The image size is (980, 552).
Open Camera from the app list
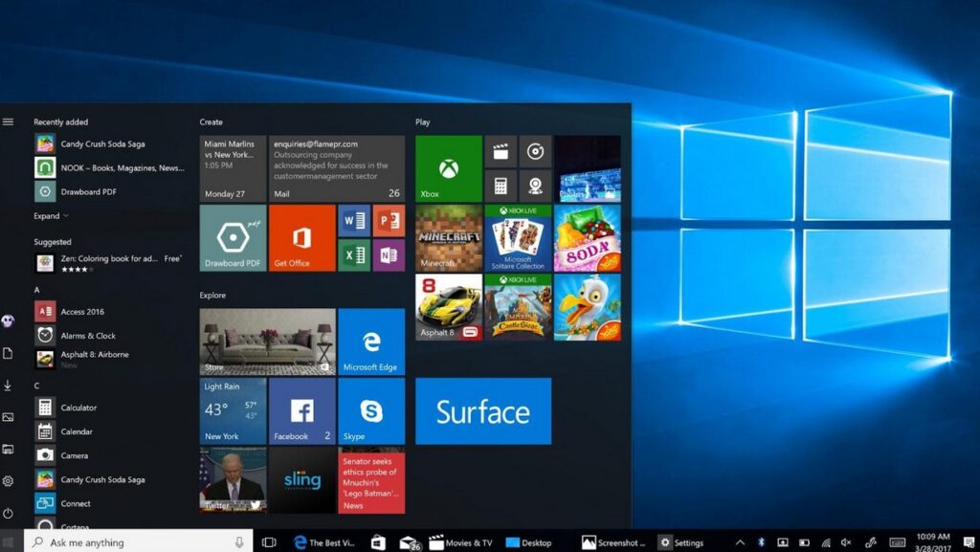(110, 455)
